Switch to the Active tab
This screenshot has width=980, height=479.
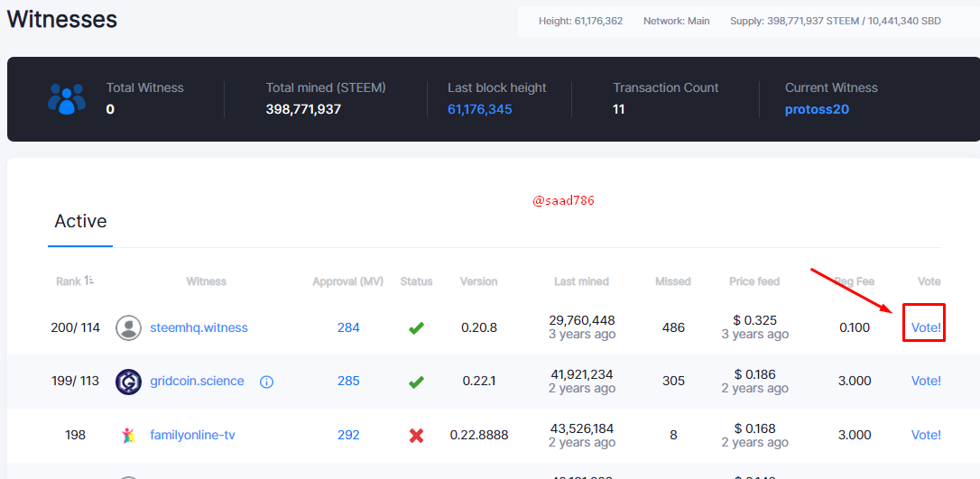click(80, 221)
